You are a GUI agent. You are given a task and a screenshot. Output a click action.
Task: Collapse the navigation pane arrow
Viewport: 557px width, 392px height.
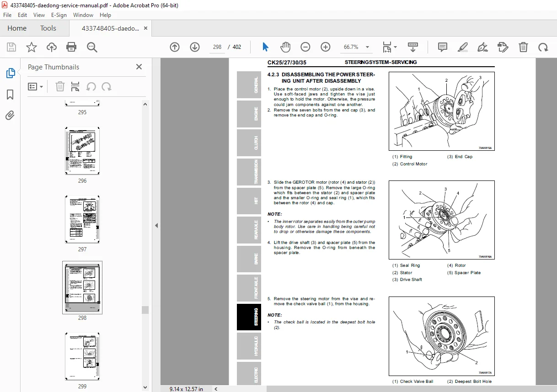(156, 225)
